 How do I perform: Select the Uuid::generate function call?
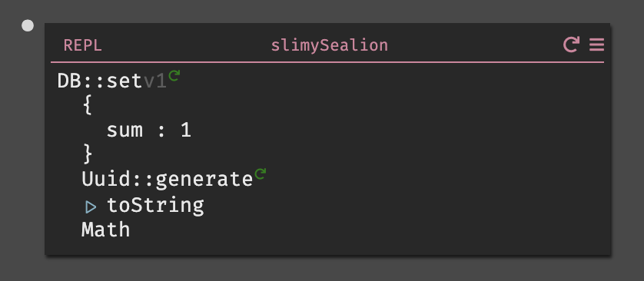tap(168, 180)
